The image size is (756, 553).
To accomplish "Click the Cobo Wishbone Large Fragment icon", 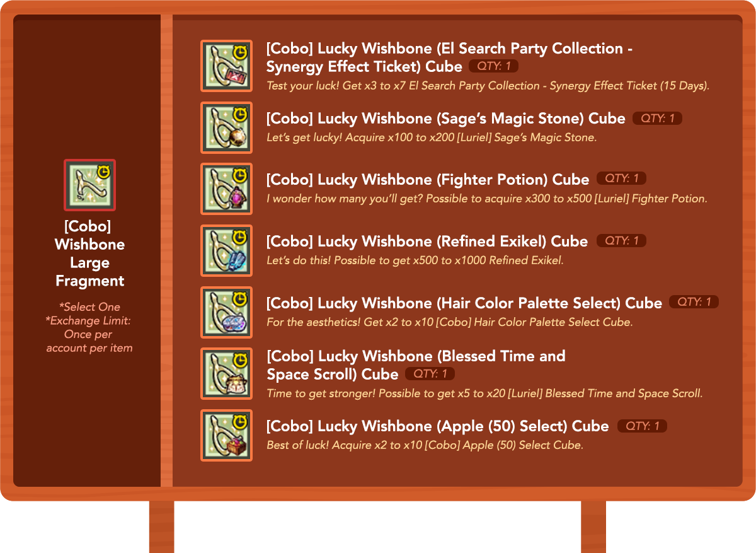I will (89, 185).
